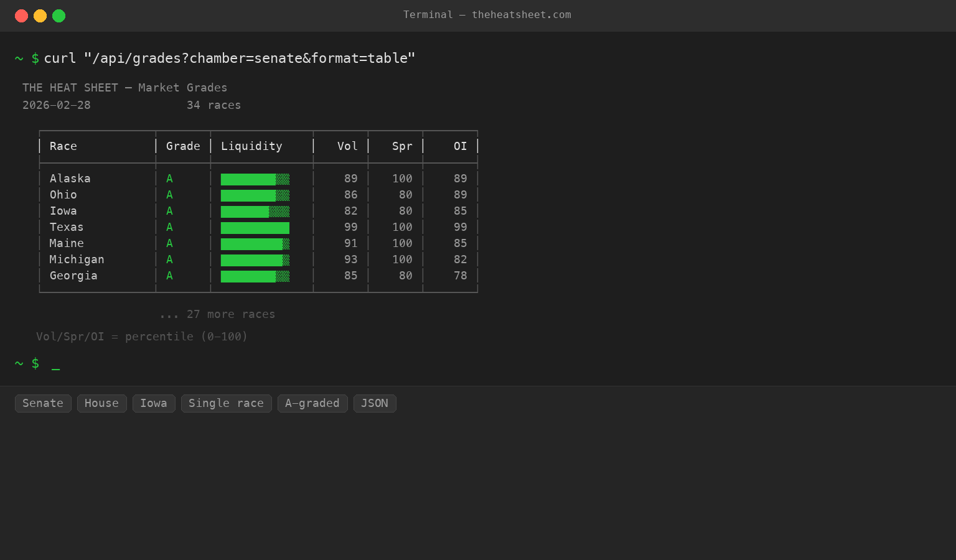Activate the Iowa filter chip

(154, 403)
